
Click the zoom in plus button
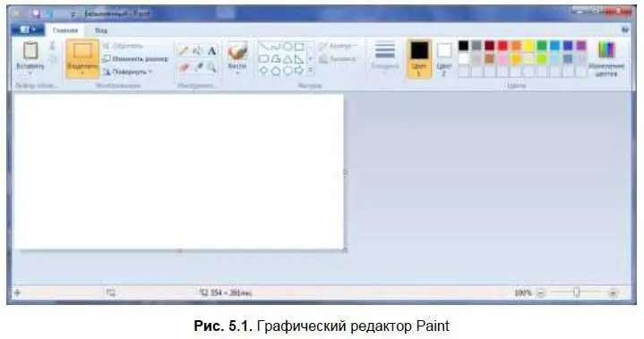(x=613, y=292)
